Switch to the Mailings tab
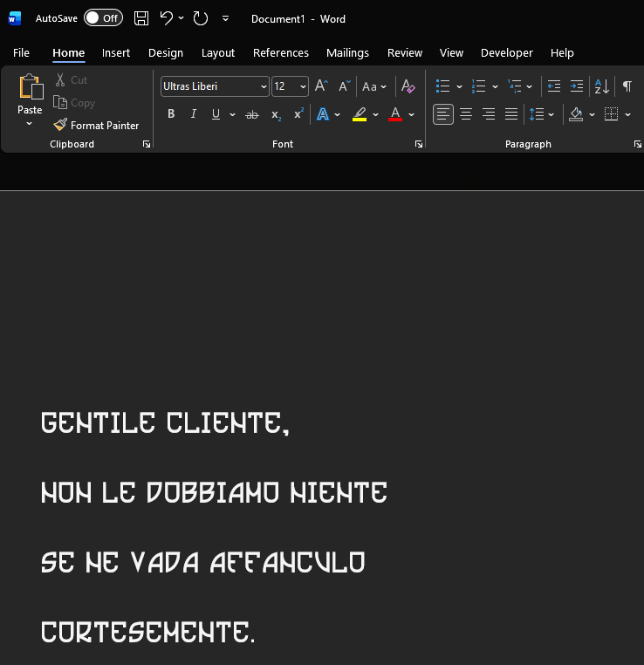 347,52
